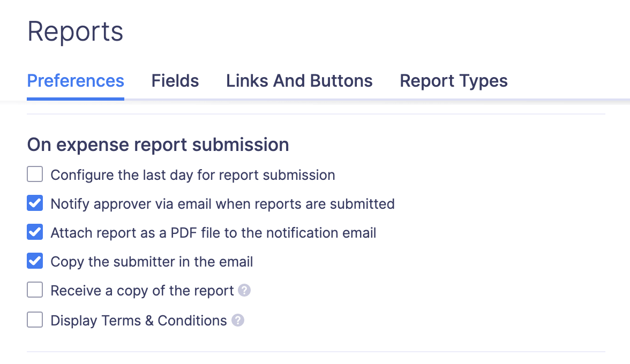
Task: Click the "Receive a copy of the report" label text
Action: click(142, 291)
